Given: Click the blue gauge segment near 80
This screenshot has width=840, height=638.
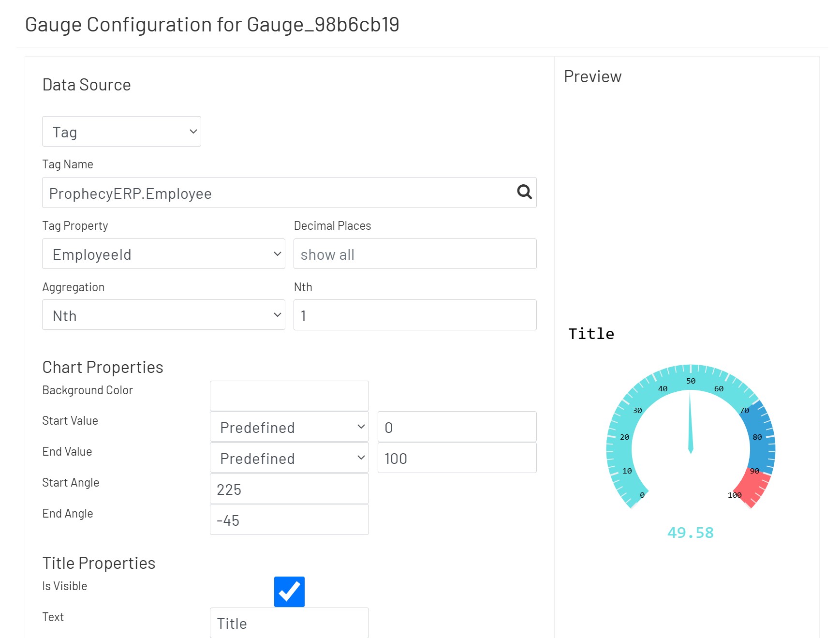Looking at the screenshot, I should (762, 435).
